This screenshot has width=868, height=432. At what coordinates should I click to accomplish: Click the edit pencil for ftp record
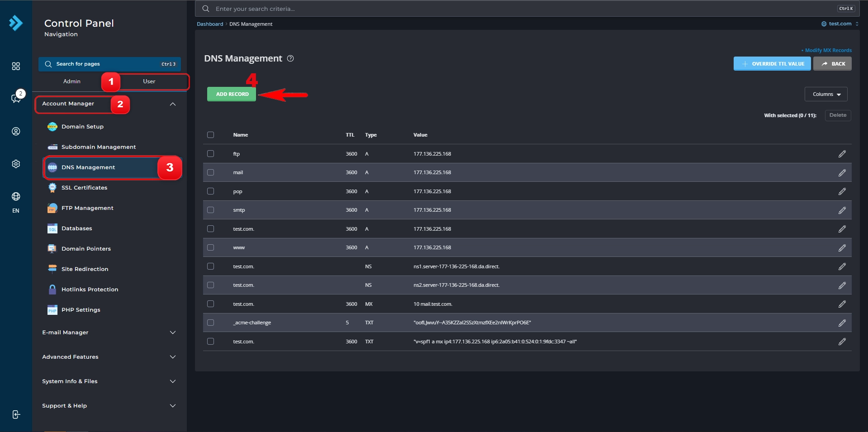coord(842,154)
